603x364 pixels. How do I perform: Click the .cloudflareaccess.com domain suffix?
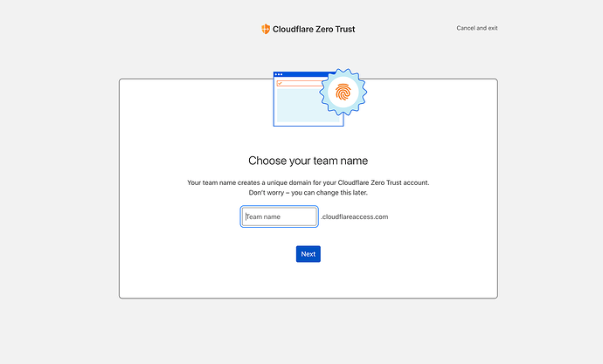click(354, 216)
